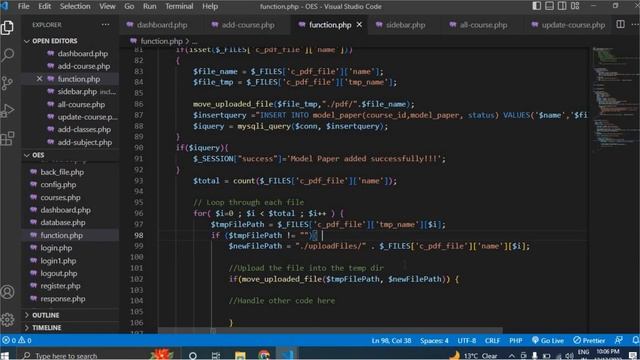Screen dimensions: 640x360
Task: Switch to the add-course.php tab
Action: point(243,25)
